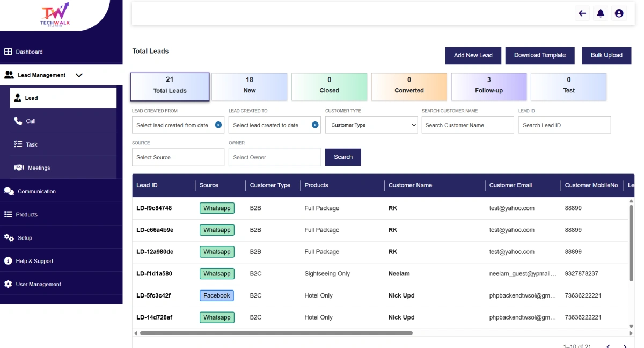Open the Customer Type dropdown
The width and height of the screenshot is (644, 348).
coord(371,125)
